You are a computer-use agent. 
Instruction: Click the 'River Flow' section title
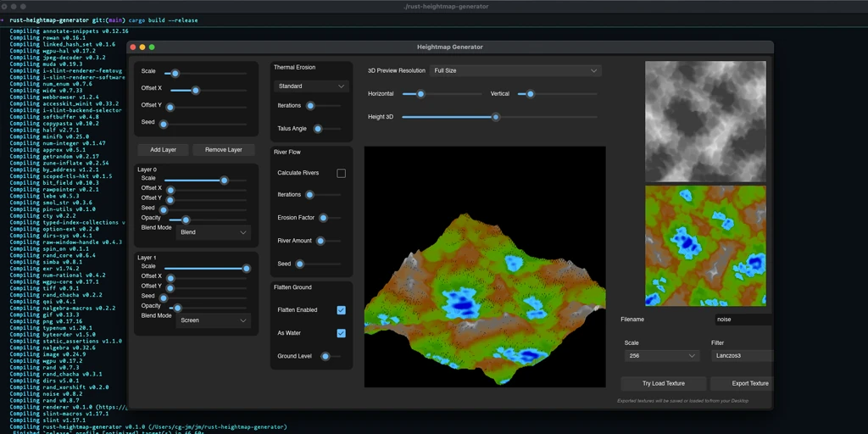point(287,153)
